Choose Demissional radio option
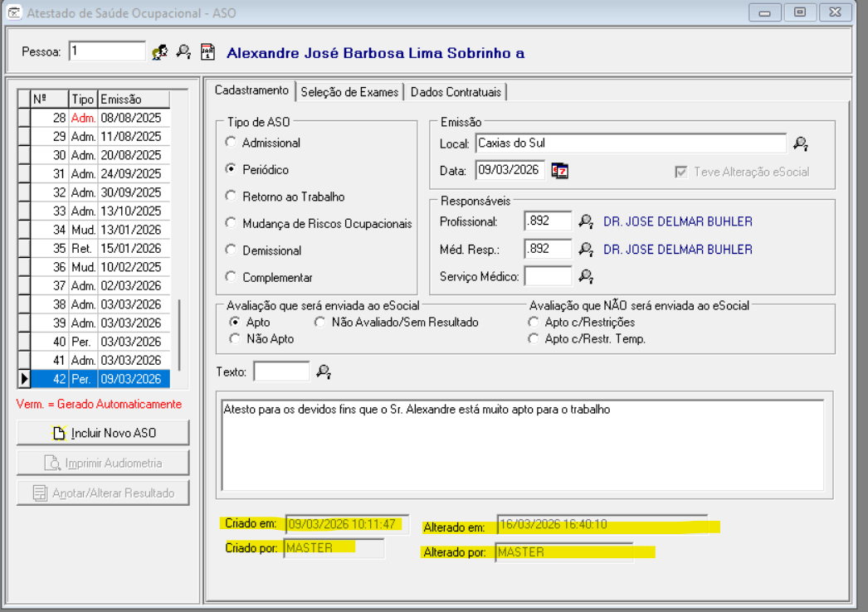868x612 pixels. tap(232, 250)
